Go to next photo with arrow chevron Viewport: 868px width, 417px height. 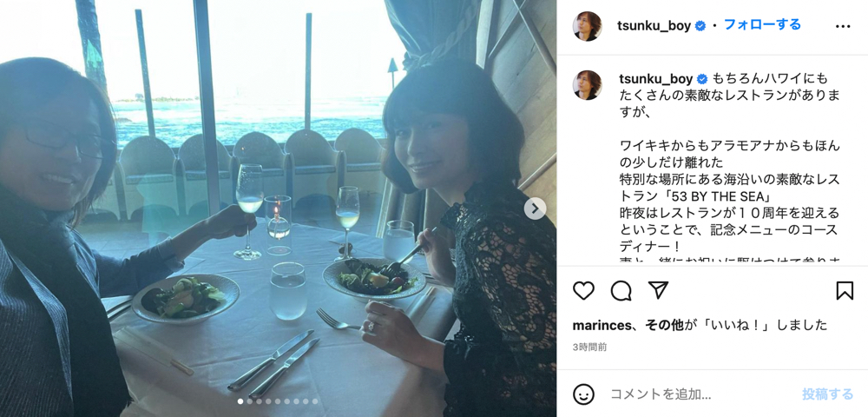(x=535, y=208)
